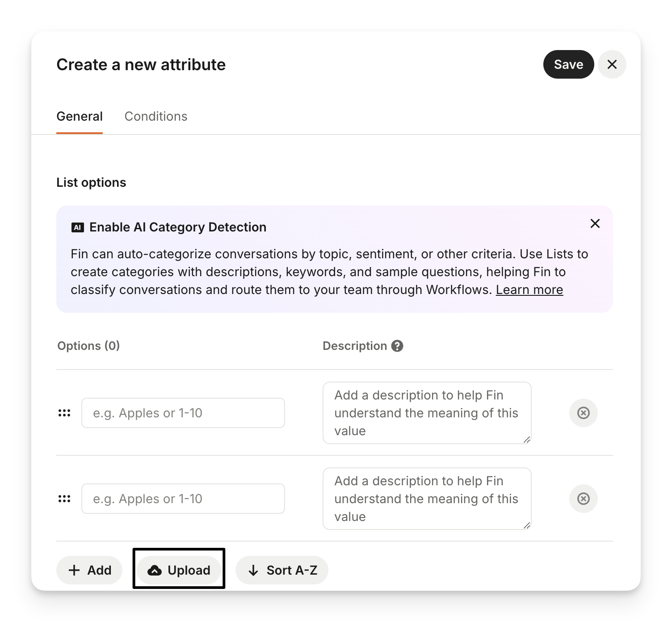
Task: Open the Learn more link
Action: (529, 290)
